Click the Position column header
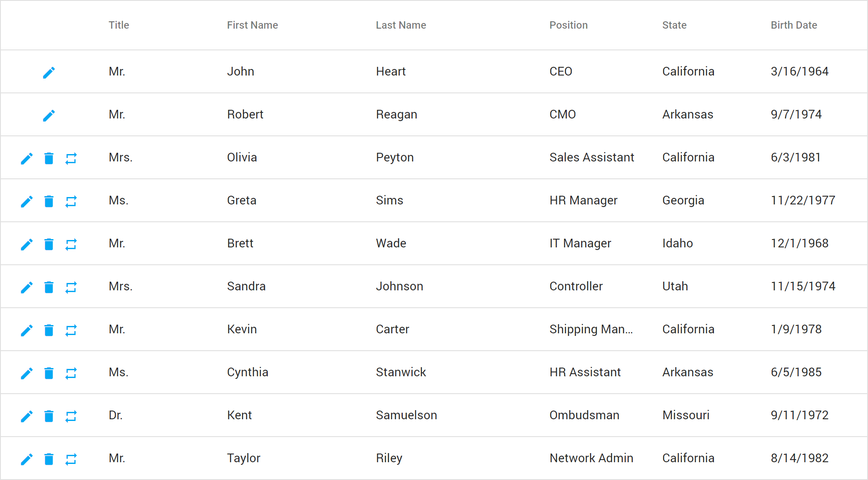The width and height of the screenshot is (868, 480). pyautogui.click(x=568, y=25)
